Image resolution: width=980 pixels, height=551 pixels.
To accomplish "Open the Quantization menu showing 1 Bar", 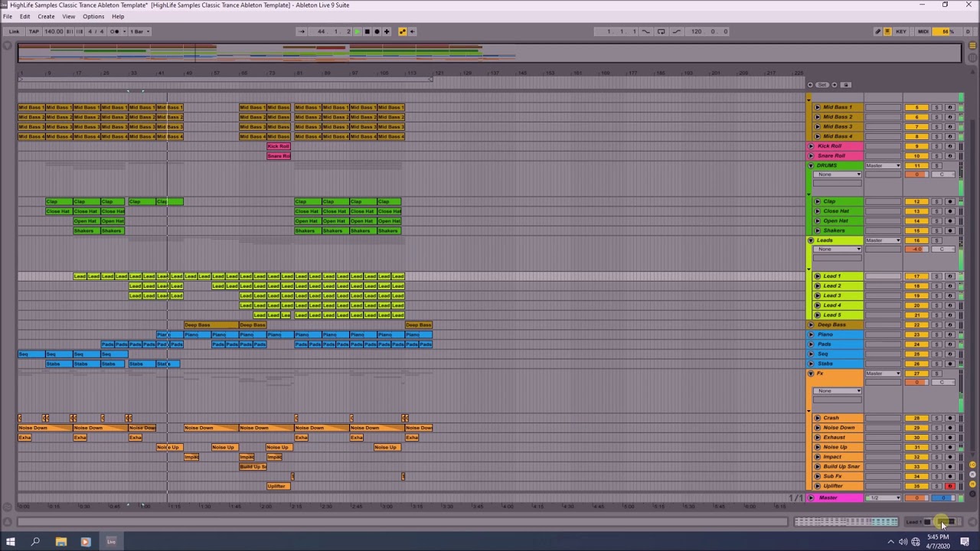I will point(139,31).
